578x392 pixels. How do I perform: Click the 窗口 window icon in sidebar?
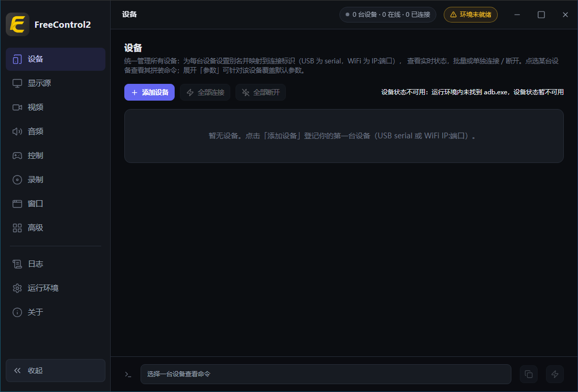[x=17, y=204]
